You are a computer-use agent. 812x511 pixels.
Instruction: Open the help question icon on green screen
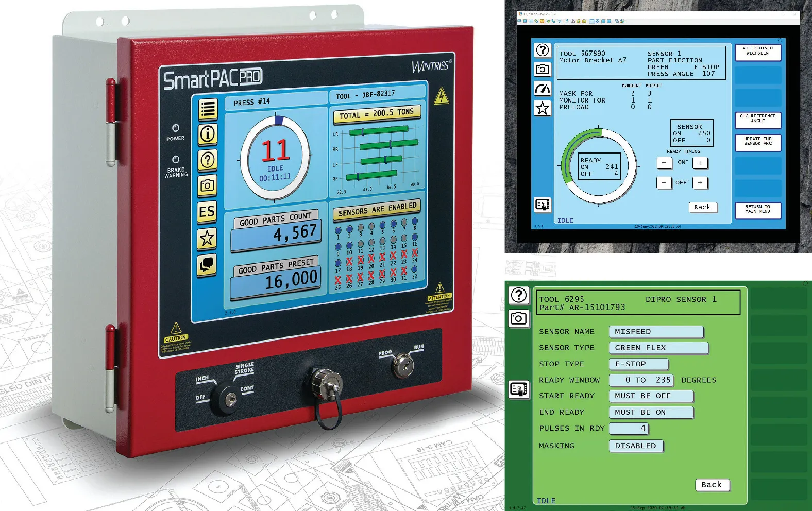pos(518,295)
